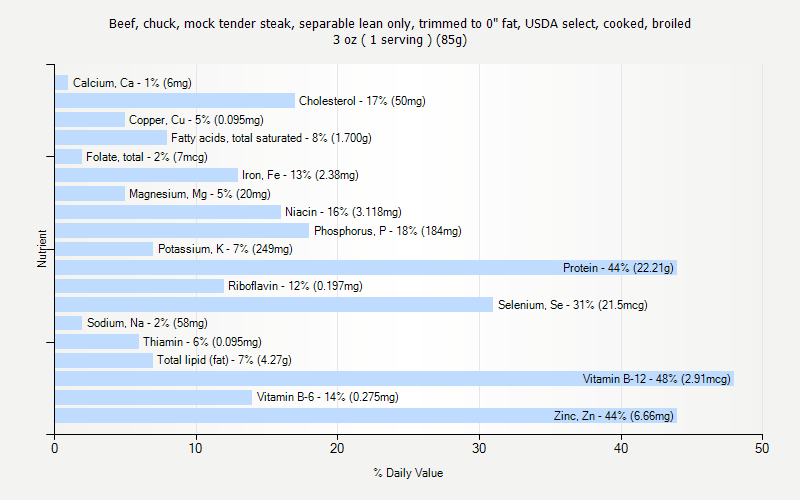Click the Sodium, Na 2% label

(x=147, y=323)
